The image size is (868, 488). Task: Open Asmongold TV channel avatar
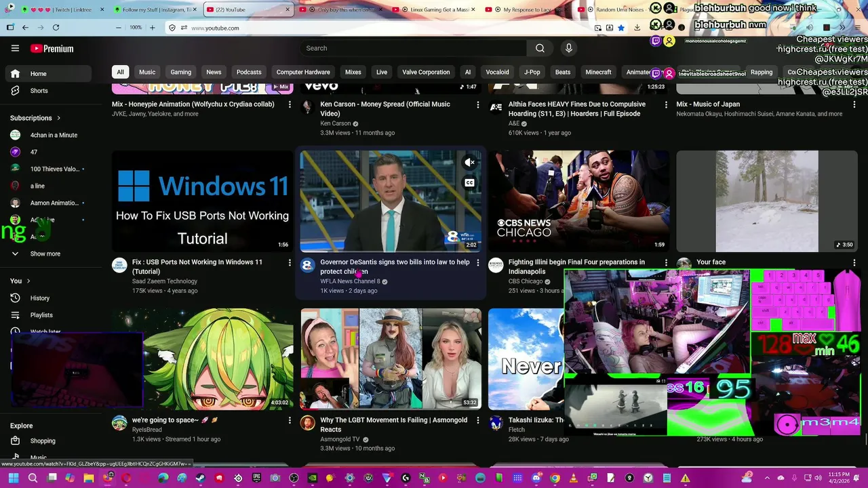pyautogui.click(x=307, y=423)
